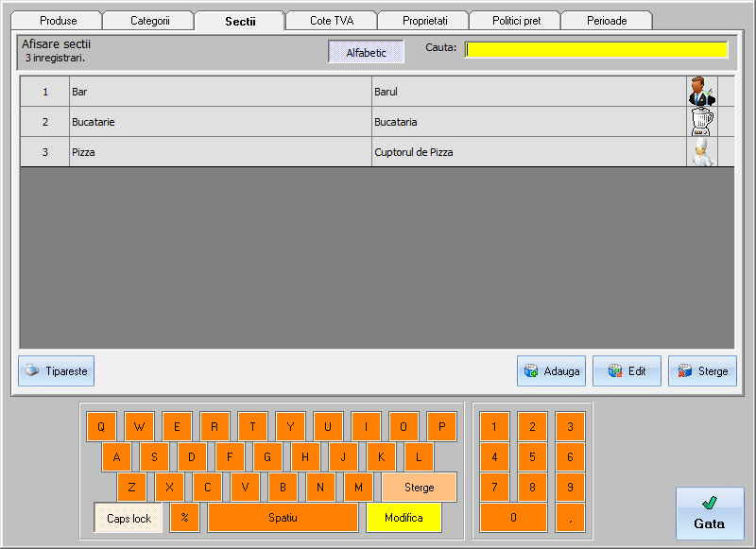Click the edit-box icon on Edit
The width and height of the screenshot is (756, 549).
point(615,370)
